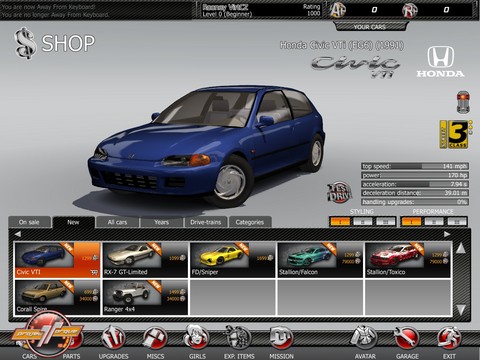Open the Your Cars button
Image resolution: width=480 pixels, height=360 pixels.
pos(370,27)
